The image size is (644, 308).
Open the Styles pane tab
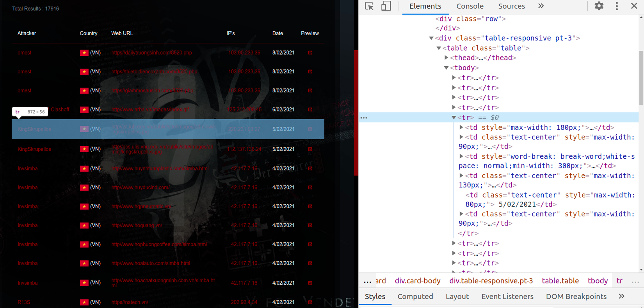[375, 297]
